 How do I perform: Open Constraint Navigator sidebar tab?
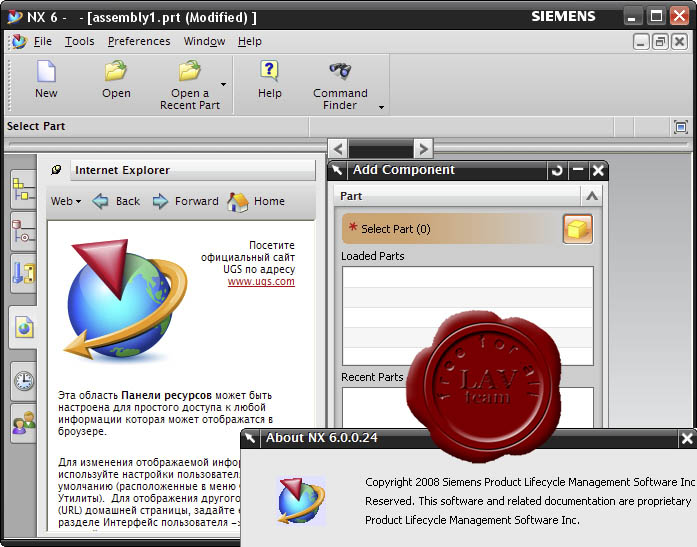click(23, 231)
